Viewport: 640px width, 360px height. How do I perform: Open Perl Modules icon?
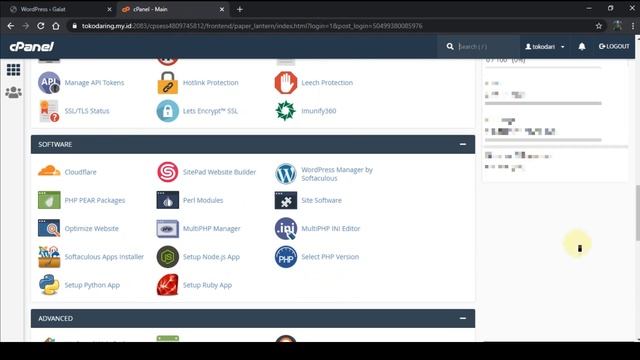167,200
